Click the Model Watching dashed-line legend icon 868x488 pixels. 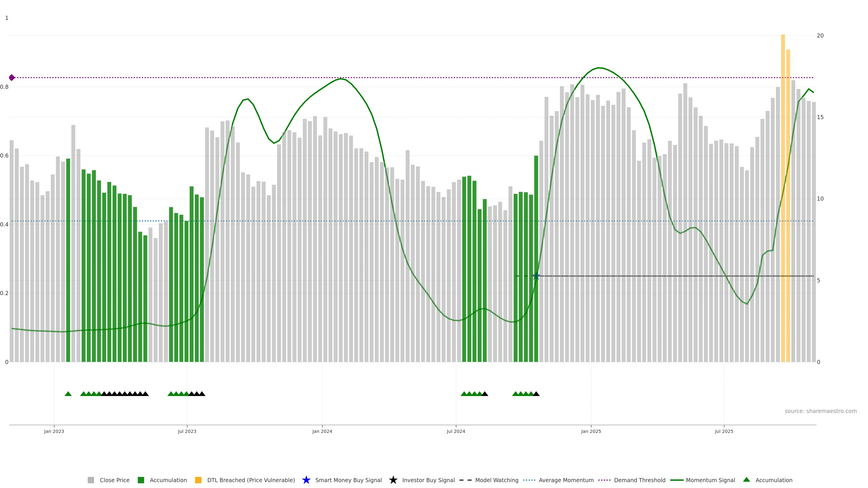point(465,480)
